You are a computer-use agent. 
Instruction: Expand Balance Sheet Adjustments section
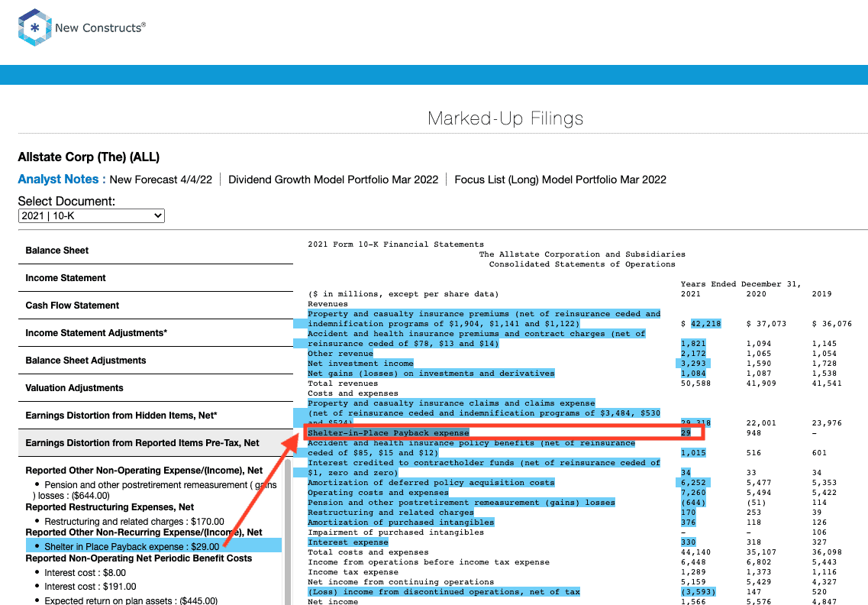tap(156, 360)
